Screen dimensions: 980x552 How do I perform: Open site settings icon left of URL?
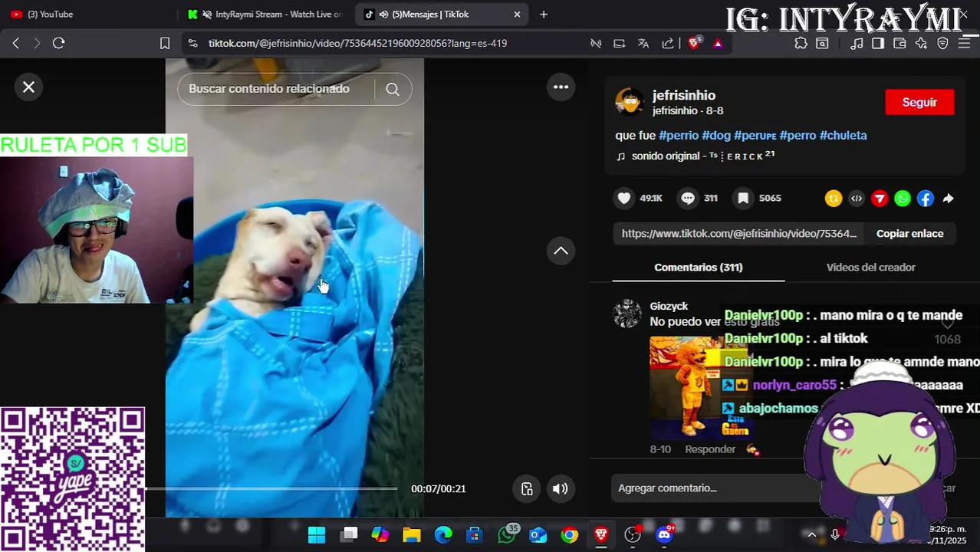pos(192,44)
